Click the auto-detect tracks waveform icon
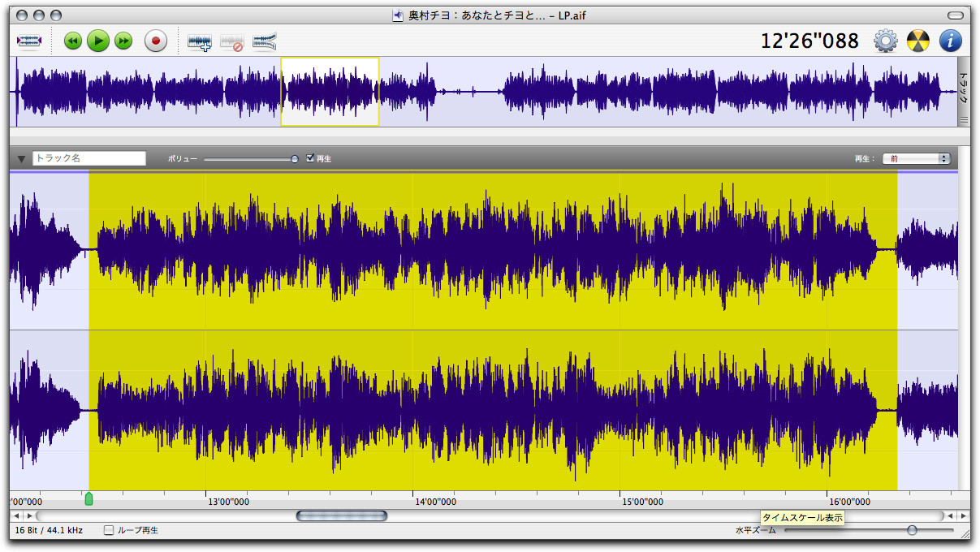Viewport: 980px width, 552px height. 265,41
